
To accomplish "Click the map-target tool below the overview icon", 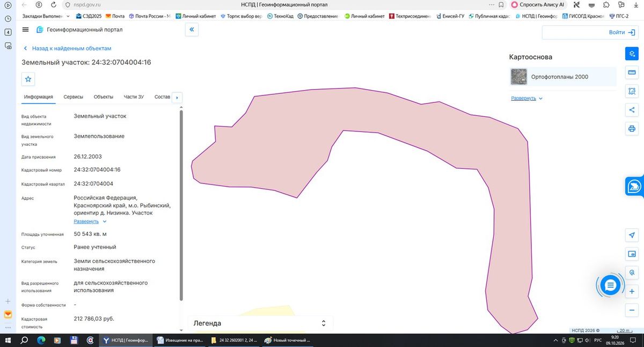I will (x=632, y=272).
